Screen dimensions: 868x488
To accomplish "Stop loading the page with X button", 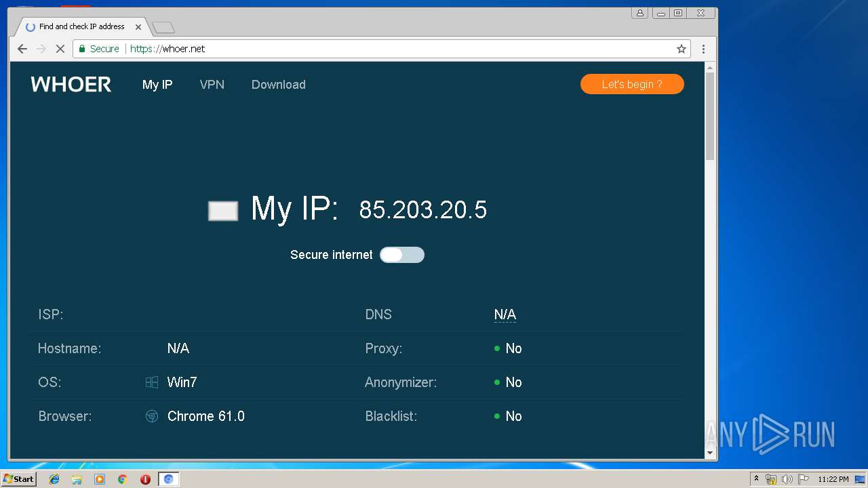I will tap(60, 49).
